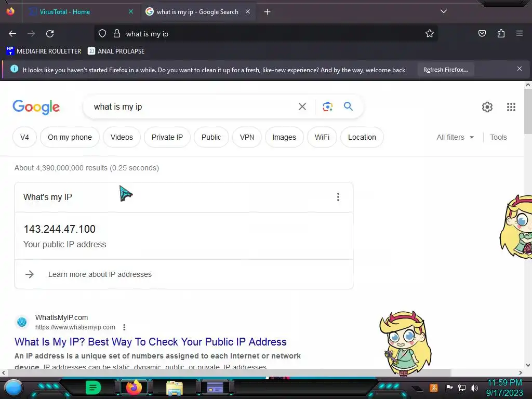532x399 pixels.
Task: Open the Google apps grid
Action: point(511,107)
